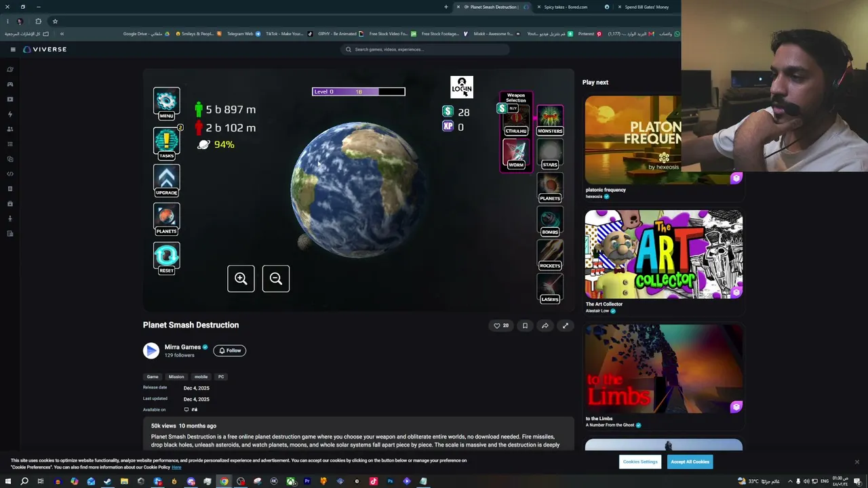Click the 'Planet Smash Destruction' title text
The width and height of the screenshot is (868, 488).
click(191, 325)
